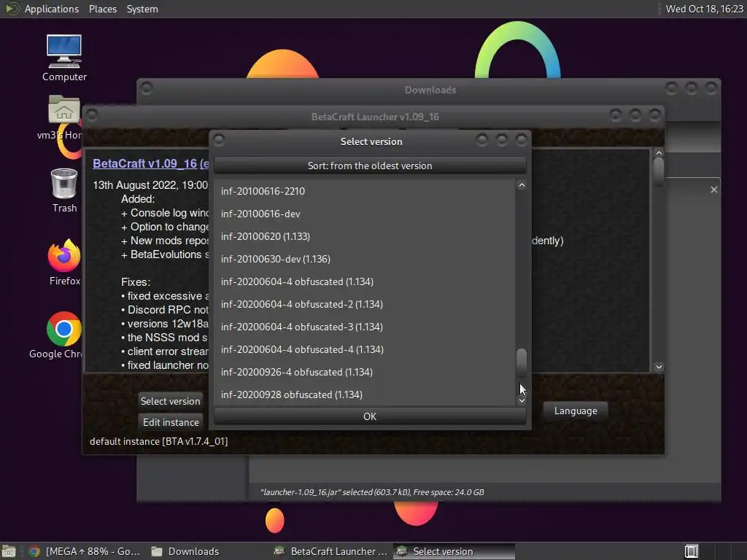Screen dimensions: 747x560
Task: Click version list scrollbar down arrow
Action: [x=522, y=400]
